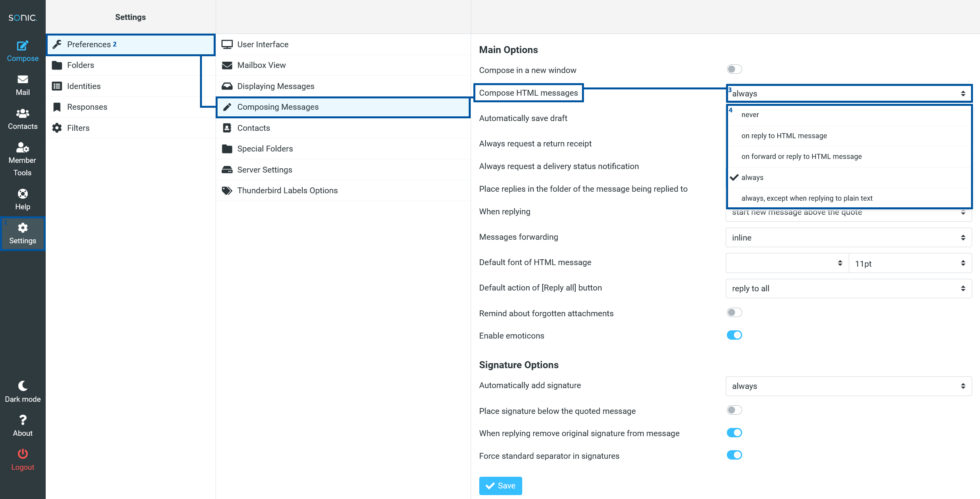
Task: Click the 'Compose HTML messages' label
Action: pyautogui.click(x=528, y=93)
